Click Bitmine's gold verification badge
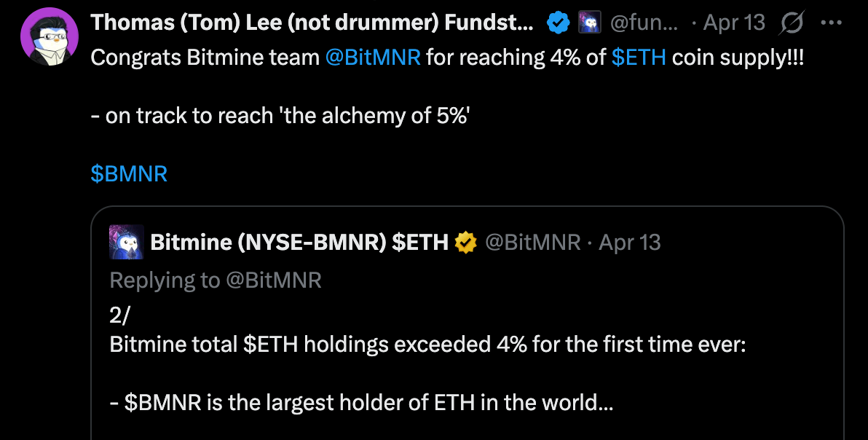This screenshot has height=440, width=868. pyautogui.click(x=465, y=242)
